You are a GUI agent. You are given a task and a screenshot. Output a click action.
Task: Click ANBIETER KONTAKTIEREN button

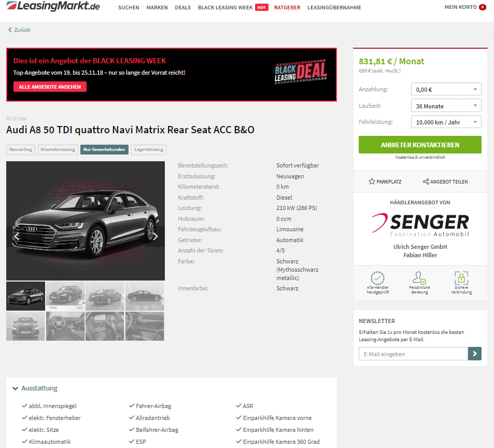pyautogui.click(x=420, y=145)
